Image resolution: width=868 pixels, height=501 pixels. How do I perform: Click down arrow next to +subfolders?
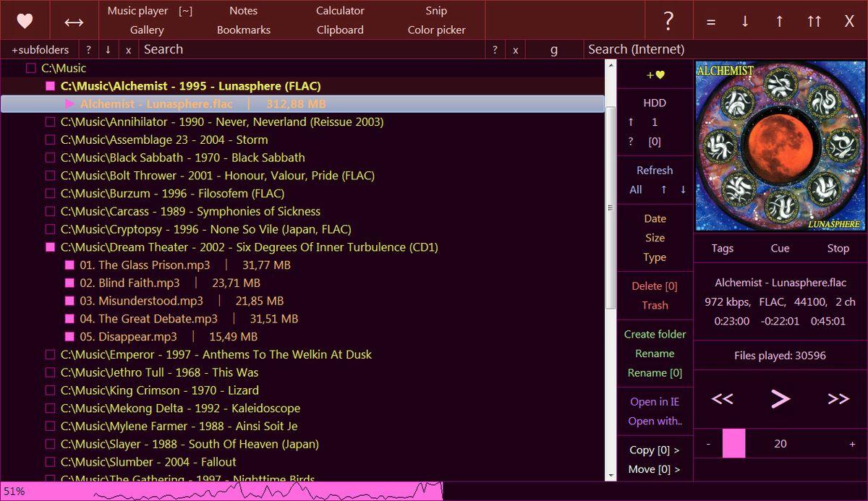click(108, 50)
